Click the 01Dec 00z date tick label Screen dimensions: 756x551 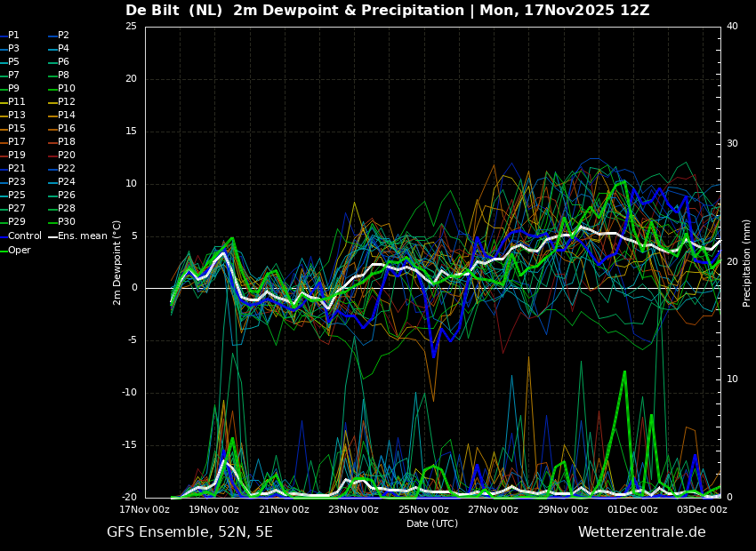click(x=632, y=509)
